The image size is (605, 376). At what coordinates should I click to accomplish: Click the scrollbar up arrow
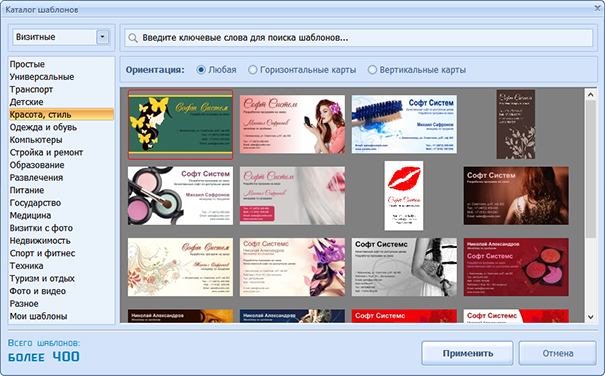pyautogui.click(x=590, y=95)
